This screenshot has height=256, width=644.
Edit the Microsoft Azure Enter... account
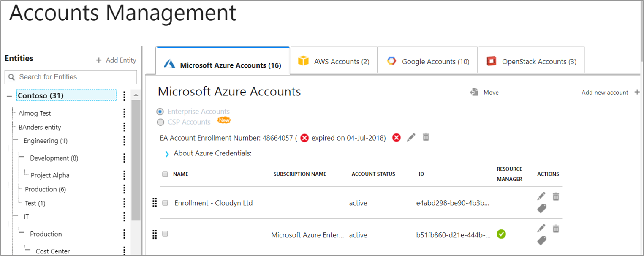click(x=541, y=229)
